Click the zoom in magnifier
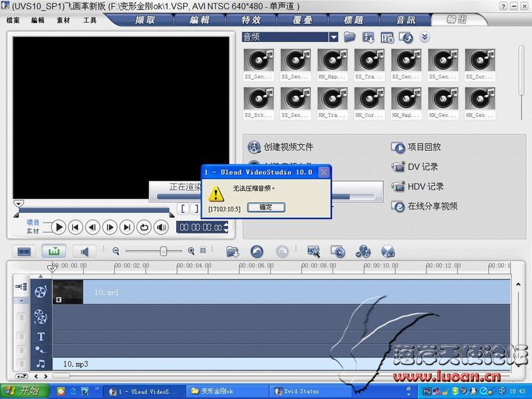Screen dimensions: 532x399 pos(191,251)
